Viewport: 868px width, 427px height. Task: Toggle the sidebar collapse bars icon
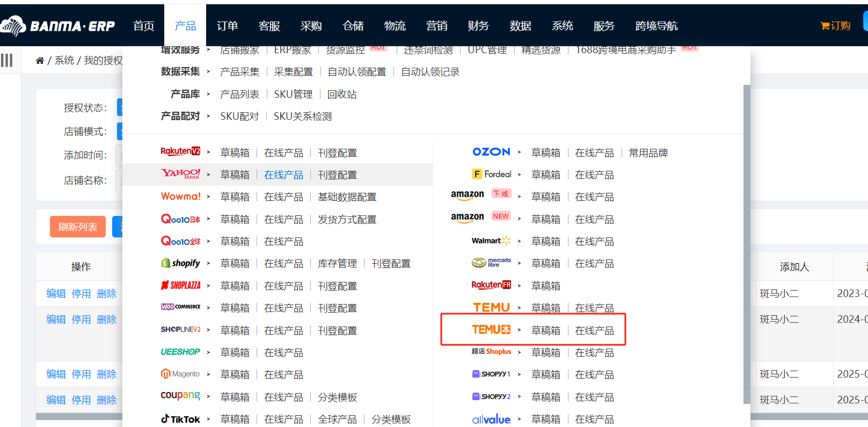tap(6, 60)
